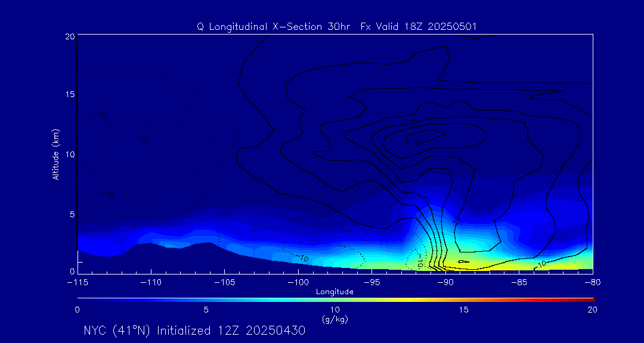Viewport: 644px width, 343px height.
Task: Click the colorbar tick label '15'
Action: [x=464, y=310]
